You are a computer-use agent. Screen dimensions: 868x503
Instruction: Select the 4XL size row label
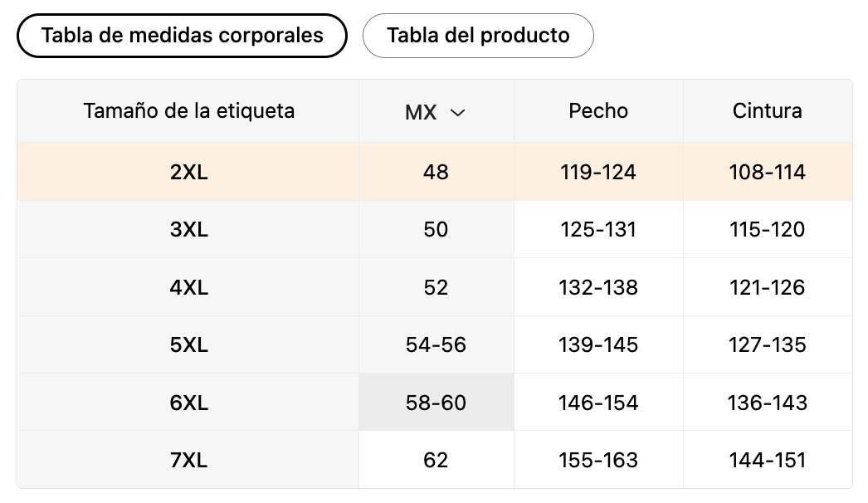188,287
